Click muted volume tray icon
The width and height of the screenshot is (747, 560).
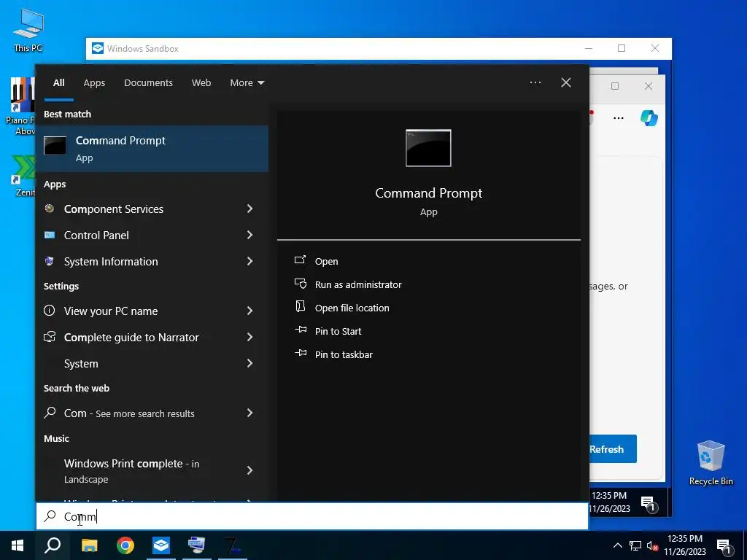652,545
